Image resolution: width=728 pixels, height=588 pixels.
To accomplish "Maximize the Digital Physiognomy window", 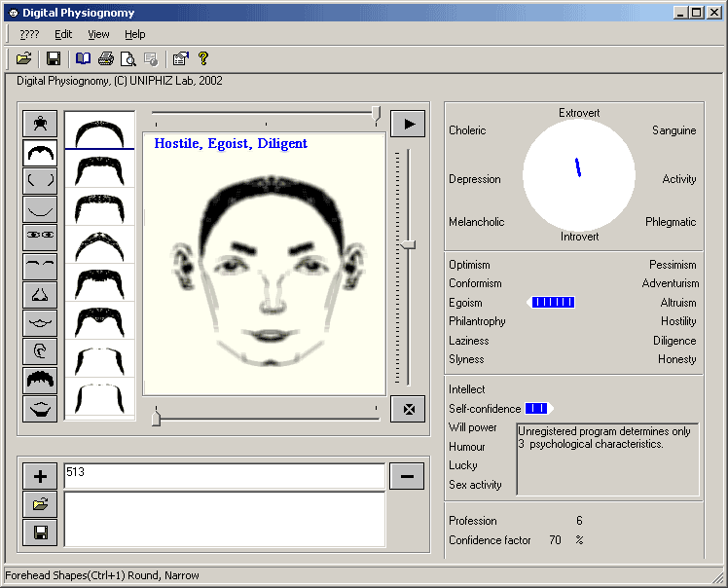I will [x=697, y=13].
